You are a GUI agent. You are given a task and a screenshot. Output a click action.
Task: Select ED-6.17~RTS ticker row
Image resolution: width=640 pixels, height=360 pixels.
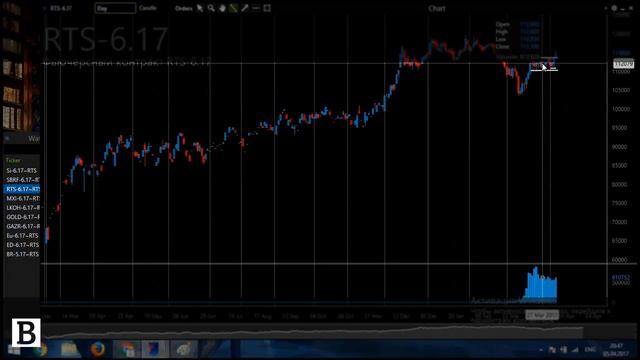[x=22, y=245]
